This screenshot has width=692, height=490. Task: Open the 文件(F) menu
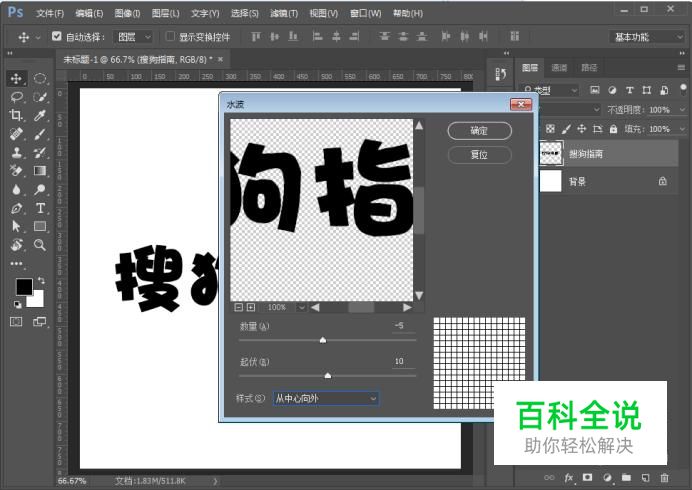pyautogui.click(x=49, y=14)
